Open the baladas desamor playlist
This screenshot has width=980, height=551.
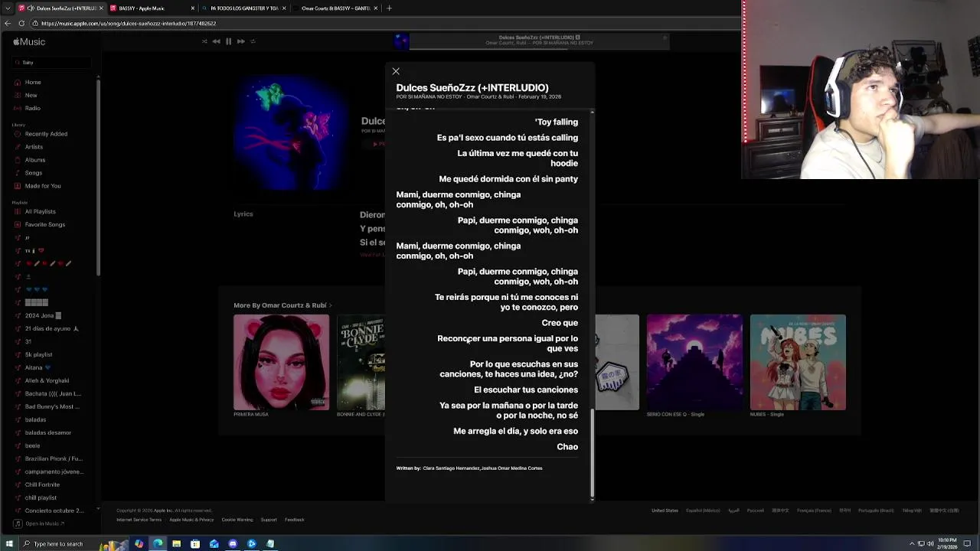tap(48, 432)
